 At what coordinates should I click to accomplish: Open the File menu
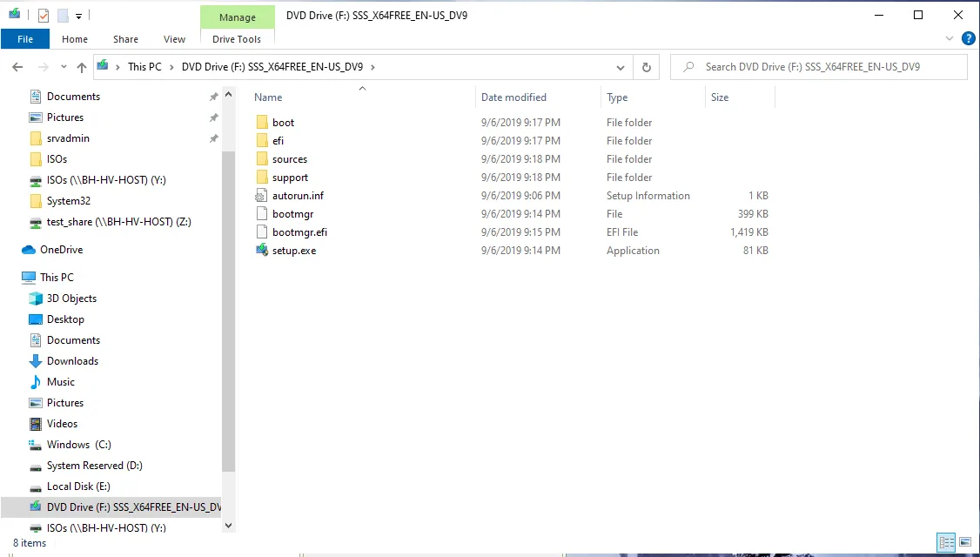25,39
